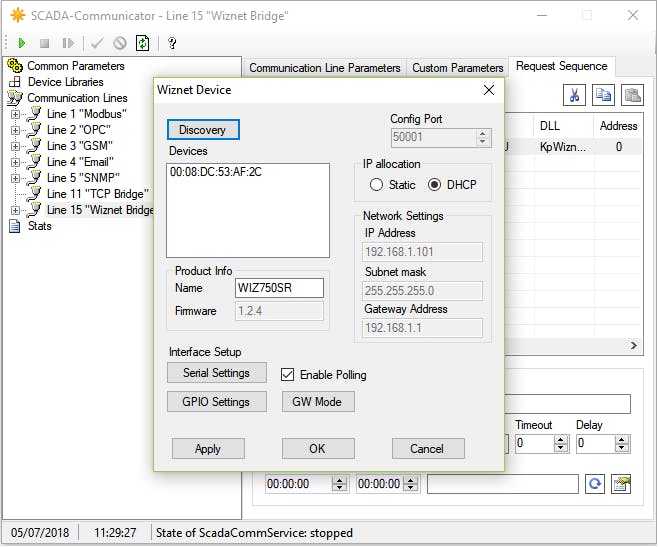Expand Line 1 "Modbus" node
658x547 pixels.
16,114
